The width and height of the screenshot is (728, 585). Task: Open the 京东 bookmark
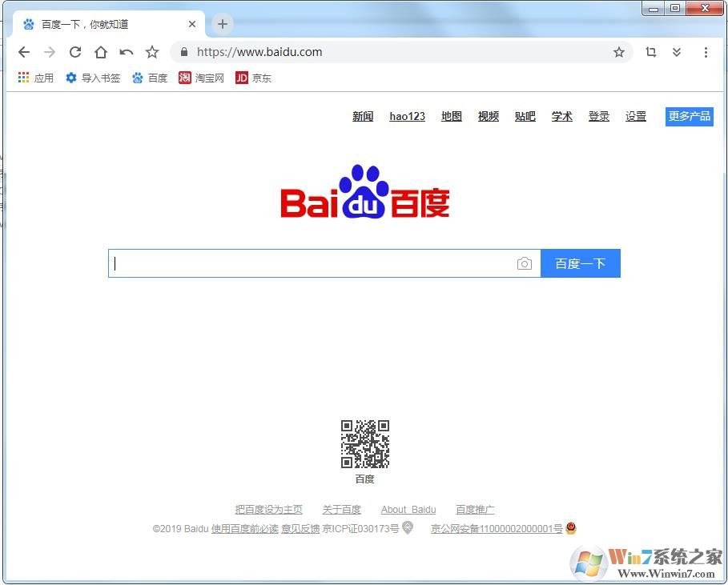(253, 78)
